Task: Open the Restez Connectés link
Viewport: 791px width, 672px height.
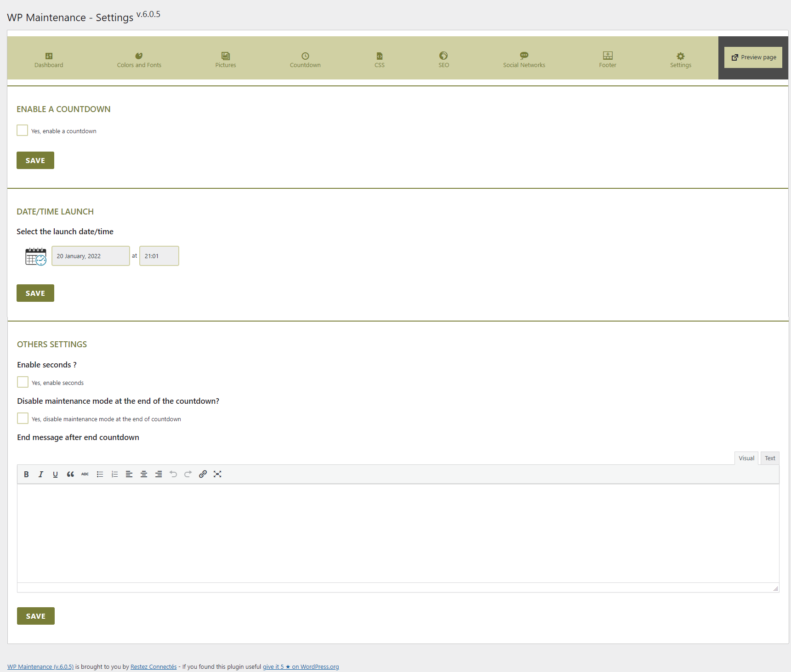Action: tap(154, 666)
